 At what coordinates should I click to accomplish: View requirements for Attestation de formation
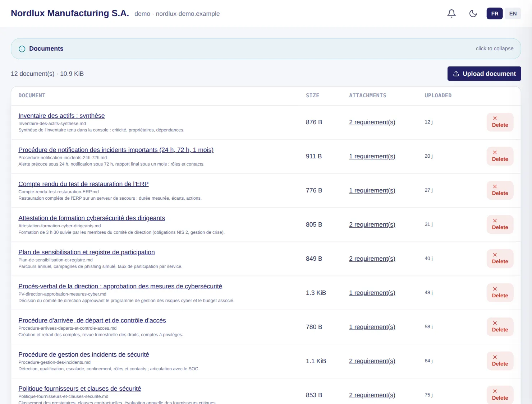pyautogui.click(x=372, y=224)
